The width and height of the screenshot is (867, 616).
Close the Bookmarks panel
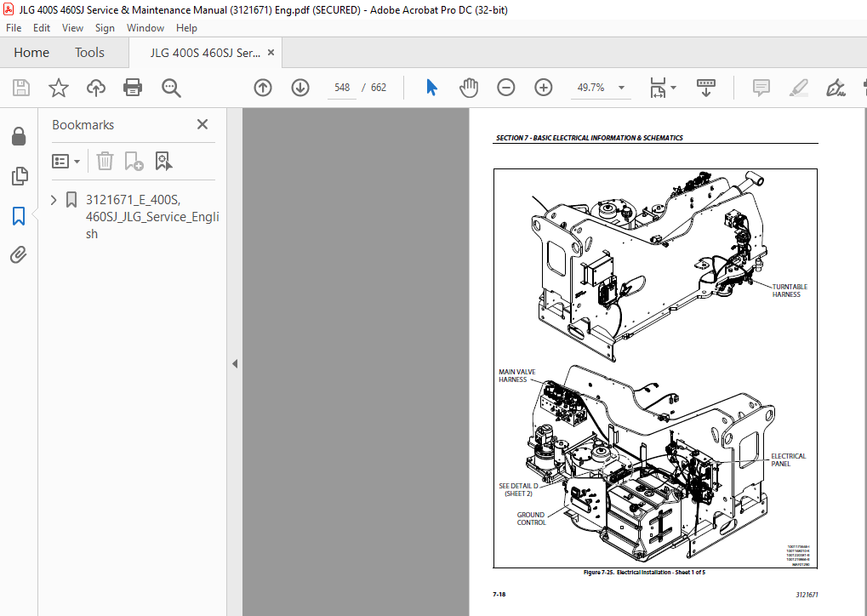(x=202, y=124)
